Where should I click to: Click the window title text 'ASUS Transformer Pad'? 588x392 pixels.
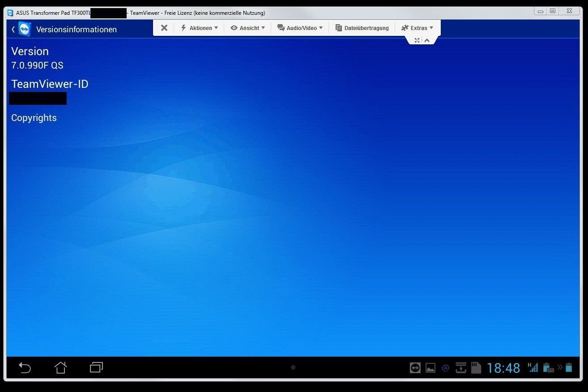click(x=43, y=13)
